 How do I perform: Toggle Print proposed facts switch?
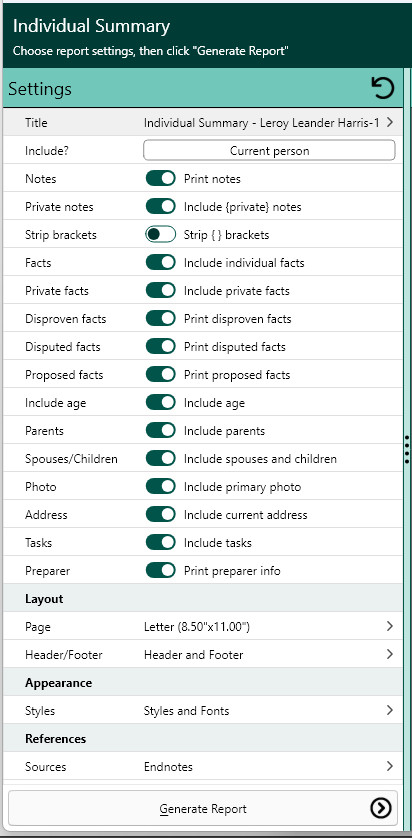pyautogui.click(x=160, y=374)
